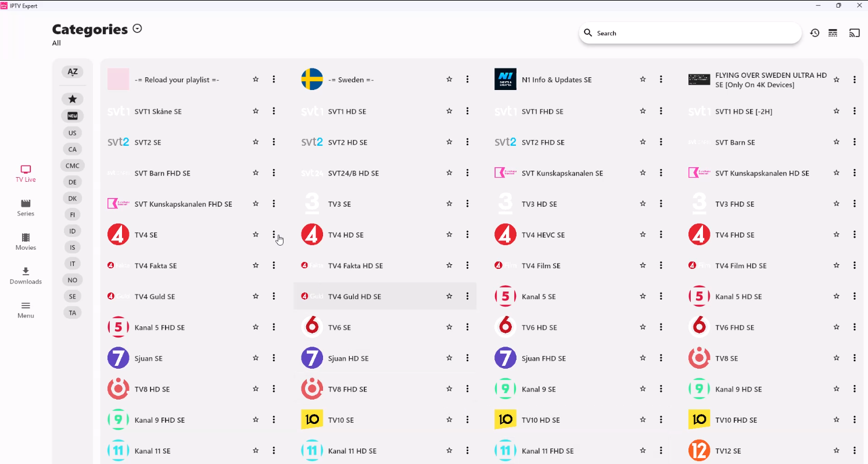The height and width of the screenshot is (464, 868).
Task: Show the favorites star category
Action: (x=73, y=99)
